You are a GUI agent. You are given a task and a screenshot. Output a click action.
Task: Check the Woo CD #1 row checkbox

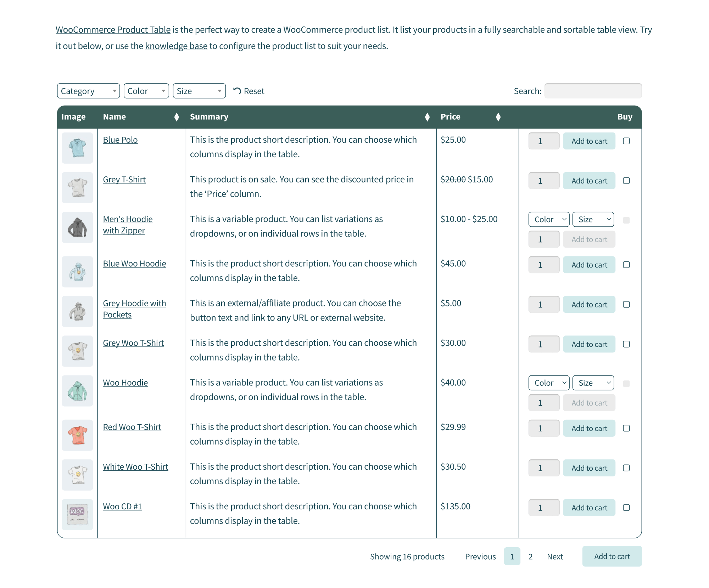(x=626, y=508)
